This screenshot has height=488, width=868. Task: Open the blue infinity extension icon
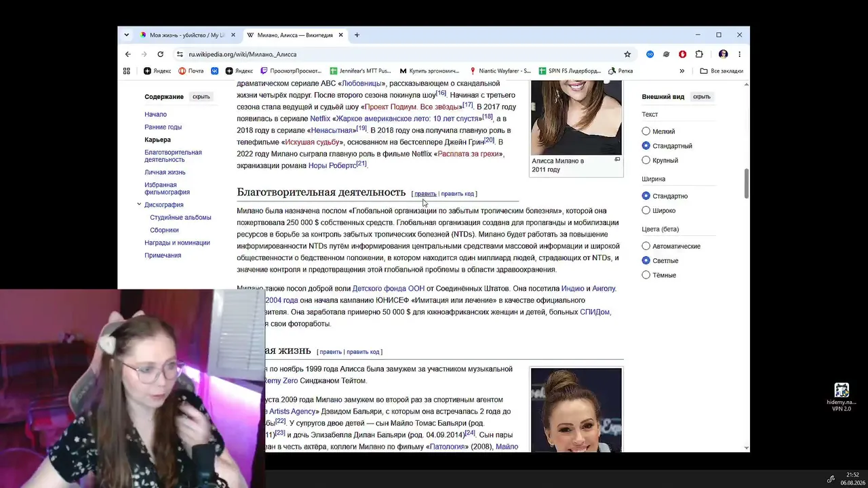pyautogui.click(x=650, y=54)
